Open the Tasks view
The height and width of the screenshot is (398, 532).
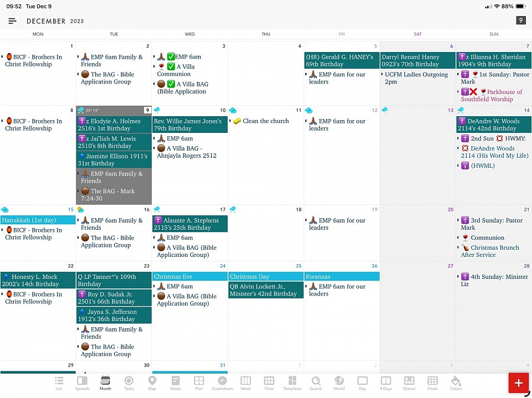tap(129, 383)
